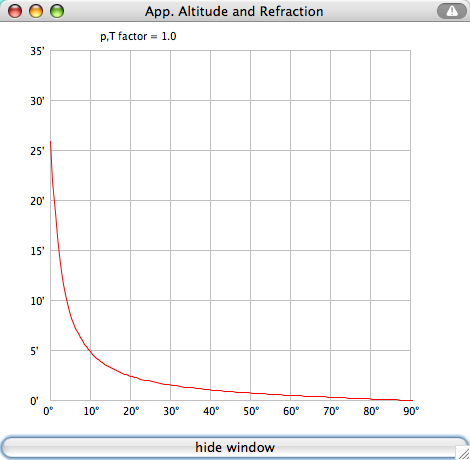Viewport: 470px width, 460px height.
Task: Click the 90° x-axis label
Action: pos(411,411)
